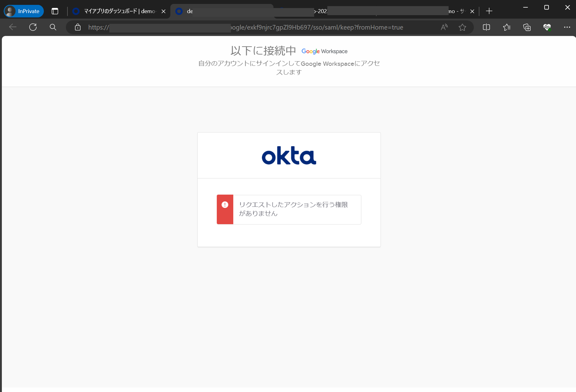Click the '以下に接続中' heading
Image resolution: width=576 pixels, height=392 pixels.
click(x=263, y=51)
